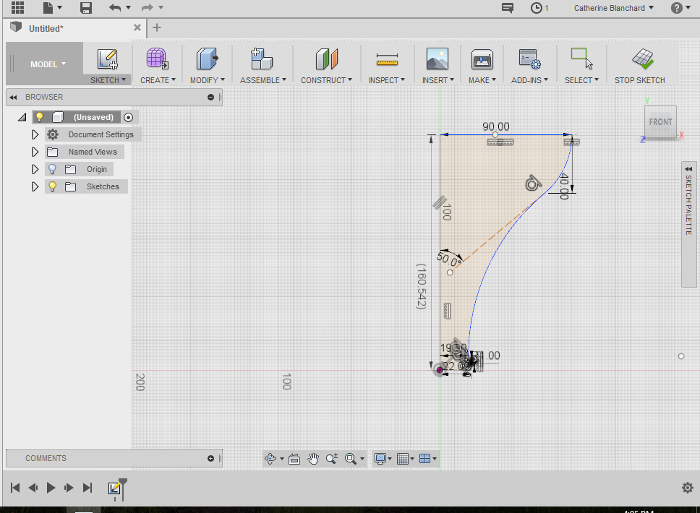Select the sketch feature in timeline
Viewport: 700px width, 513px height.
[114, 488]
